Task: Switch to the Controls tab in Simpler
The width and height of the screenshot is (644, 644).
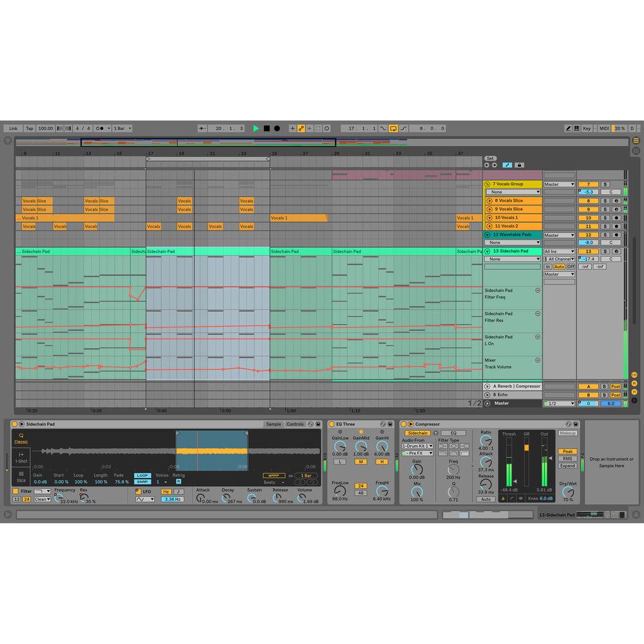Action: click(x=296, y=424)
